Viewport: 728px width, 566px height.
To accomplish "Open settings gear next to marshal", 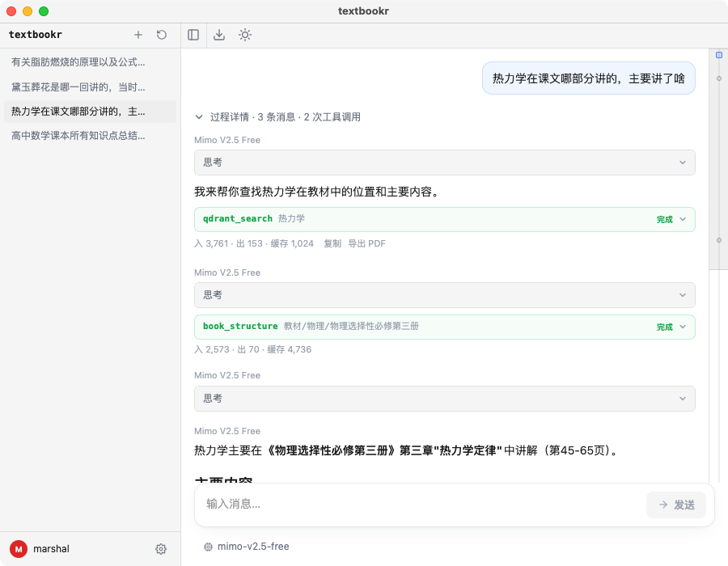I will click(x=161, y=549).
